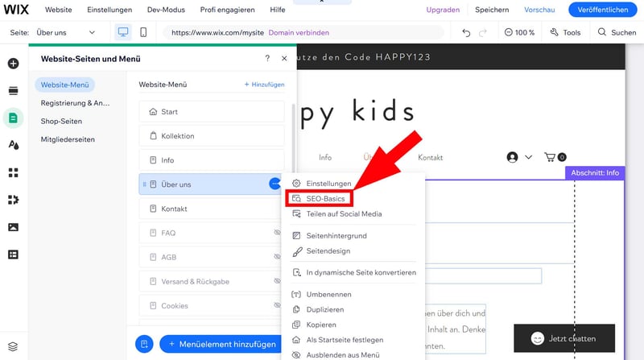Switch to desktop view icon
Screen dimensions: 644x360
(x=123, y=32)
